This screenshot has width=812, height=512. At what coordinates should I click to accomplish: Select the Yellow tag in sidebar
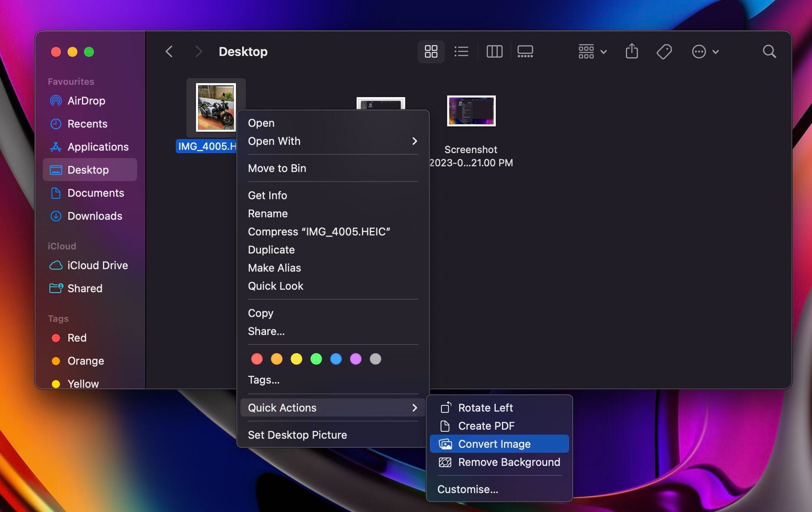coord(90,384)
